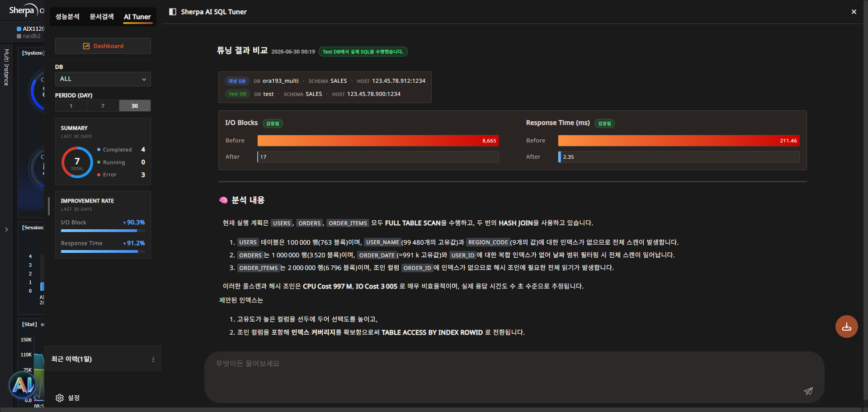Select the 1 day period option

coord(71,106)
